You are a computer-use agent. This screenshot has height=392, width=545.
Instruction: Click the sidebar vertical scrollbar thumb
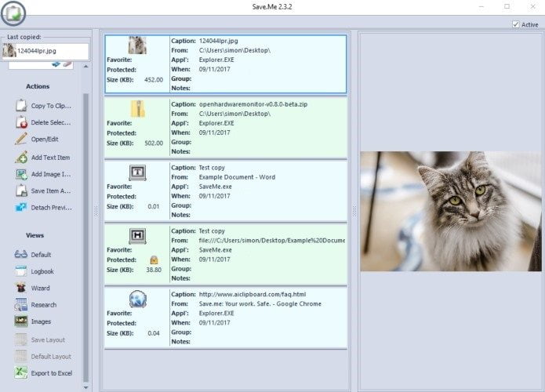click(85, 238)
